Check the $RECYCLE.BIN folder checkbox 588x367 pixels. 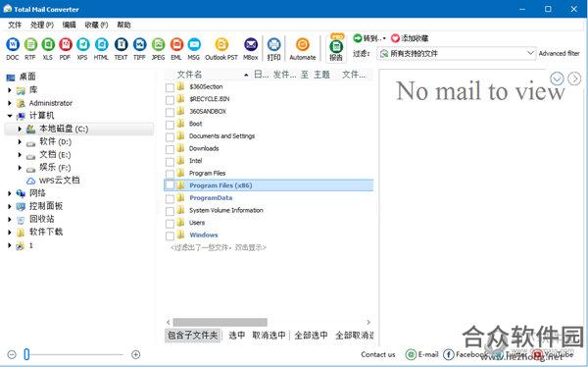(x=170, y=100)
